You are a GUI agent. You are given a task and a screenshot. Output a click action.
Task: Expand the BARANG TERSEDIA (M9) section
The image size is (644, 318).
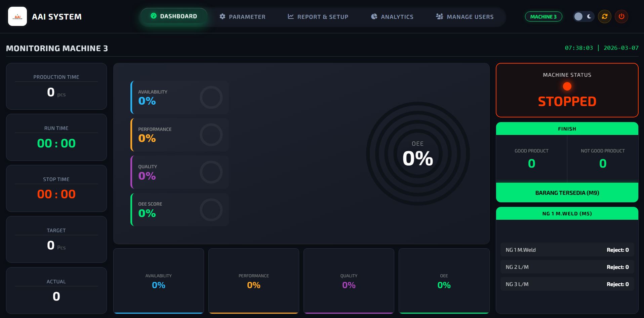pos(567,192)
